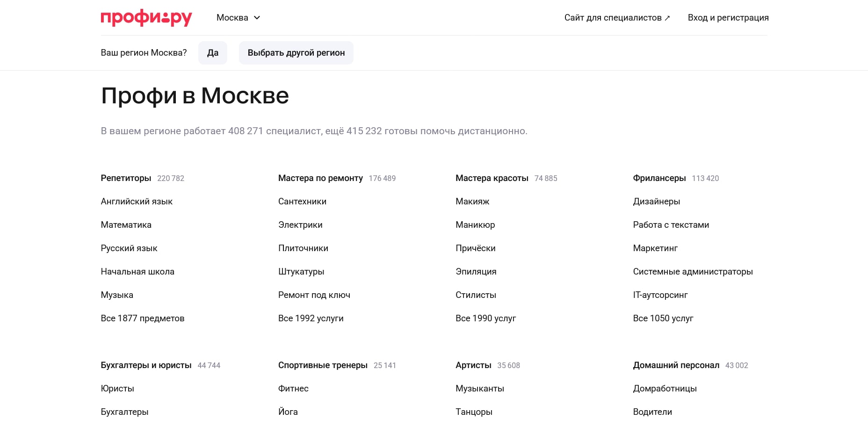The width and height of the screenshot is (868, 427).
Task: Click the Профи.ру logo
Action: coord(146,18)
